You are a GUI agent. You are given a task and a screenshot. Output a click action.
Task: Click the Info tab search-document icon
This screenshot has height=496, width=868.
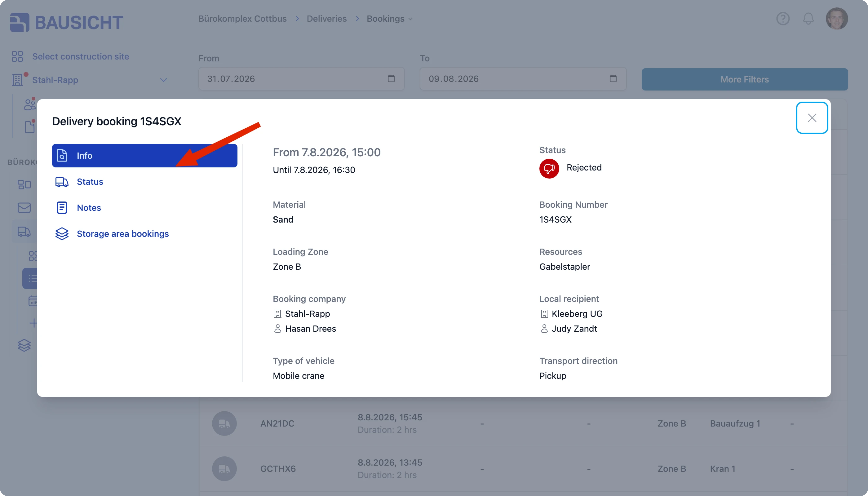pyautogui.click(x=62, y=156)
